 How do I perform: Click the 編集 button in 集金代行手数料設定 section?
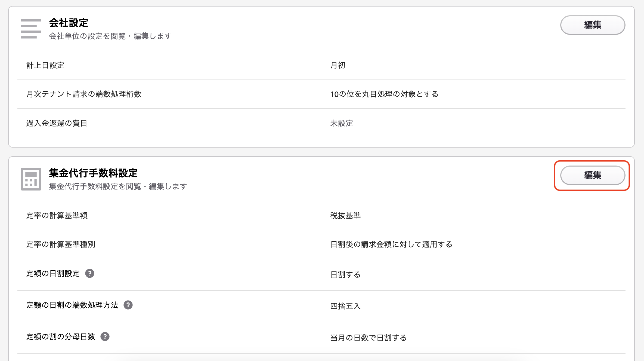coord(593,175)
